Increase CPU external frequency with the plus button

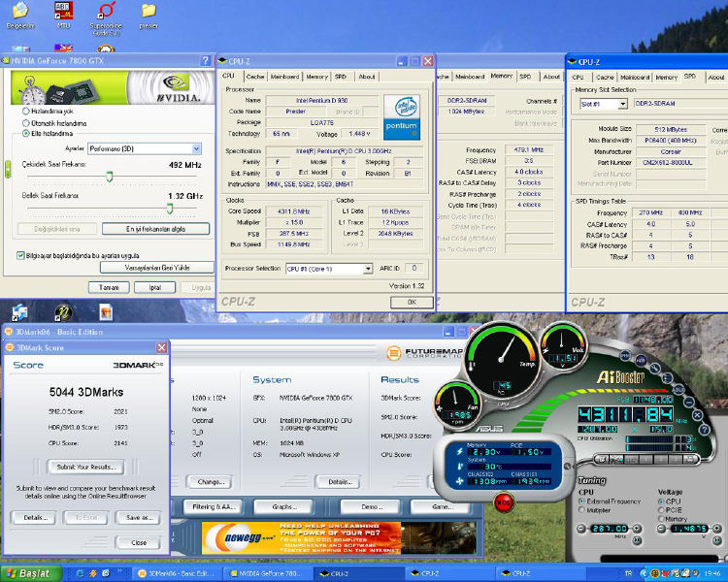pos(637,528)
